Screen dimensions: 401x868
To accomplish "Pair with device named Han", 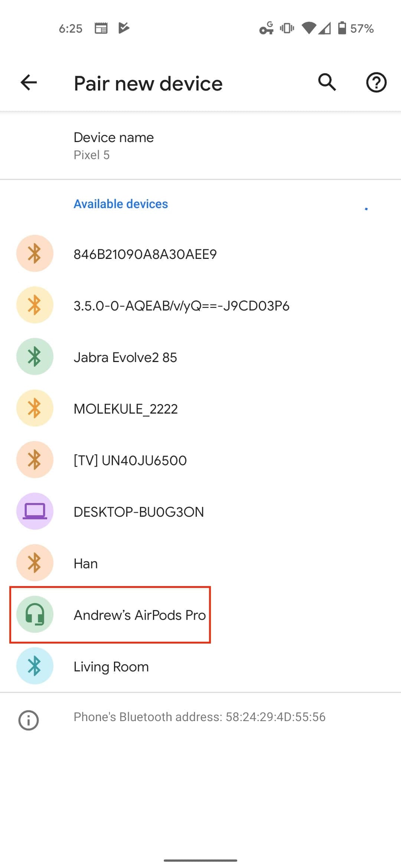I will click(200, 563).
